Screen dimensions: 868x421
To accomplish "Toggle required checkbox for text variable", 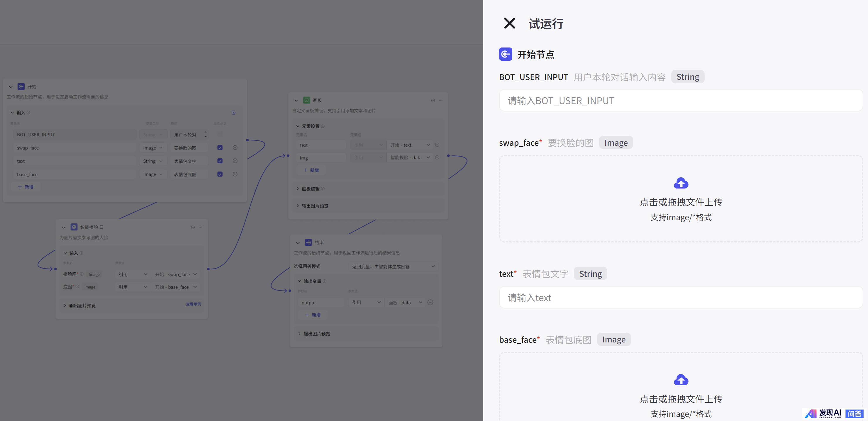I will [x=220, y=161].
